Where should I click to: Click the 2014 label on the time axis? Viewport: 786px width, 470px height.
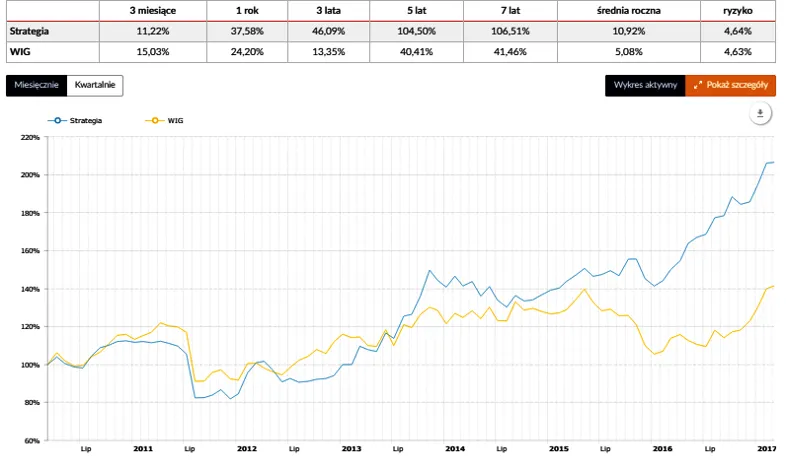454,450
